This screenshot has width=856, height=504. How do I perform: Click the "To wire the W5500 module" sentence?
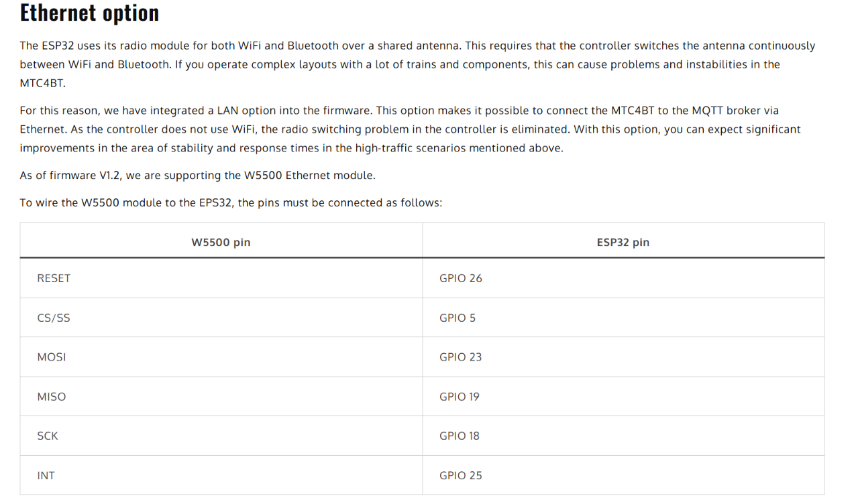(x=231, y=202)
